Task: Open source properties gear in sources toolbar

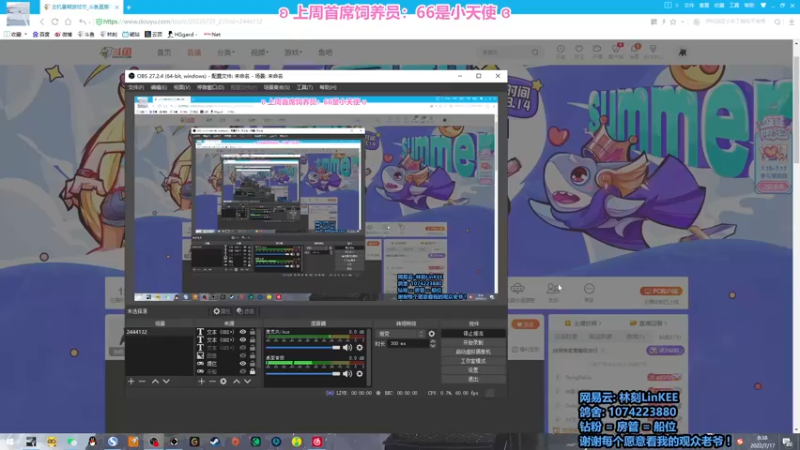Action: click(x=223, y=381)
